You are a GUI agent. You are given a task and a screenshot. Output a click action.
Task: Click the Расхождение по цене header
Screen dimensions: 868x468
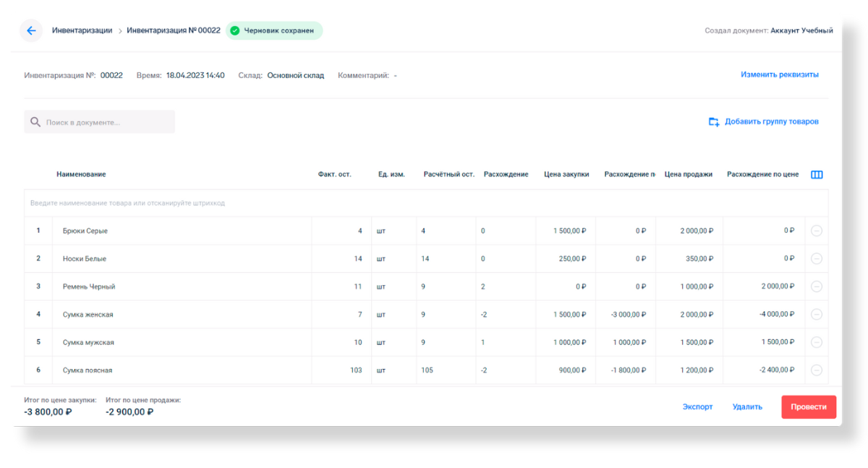point(763,174)
